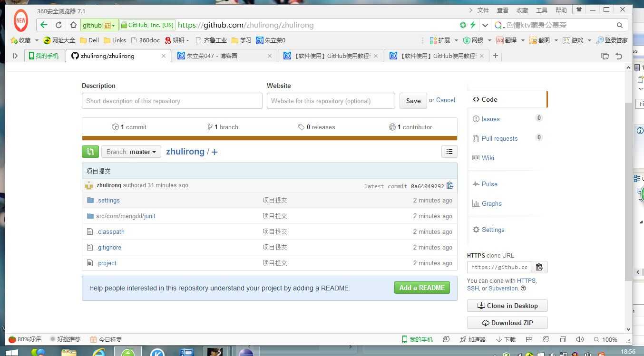This screenshot has height=356, width=644.
Task: Click the list view icon above file table
Action: pos(449,152)
